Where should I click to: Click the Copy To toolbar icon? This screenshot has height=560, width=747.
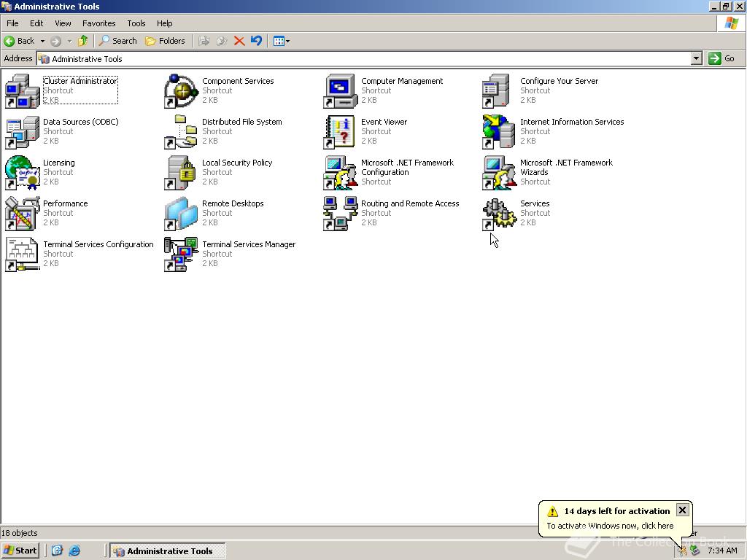(222, 41)
